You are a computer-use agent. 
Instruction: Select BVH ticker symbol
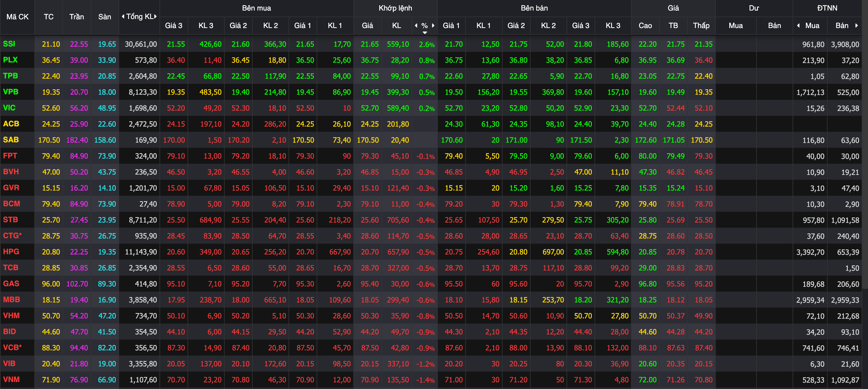coord(11,172)
